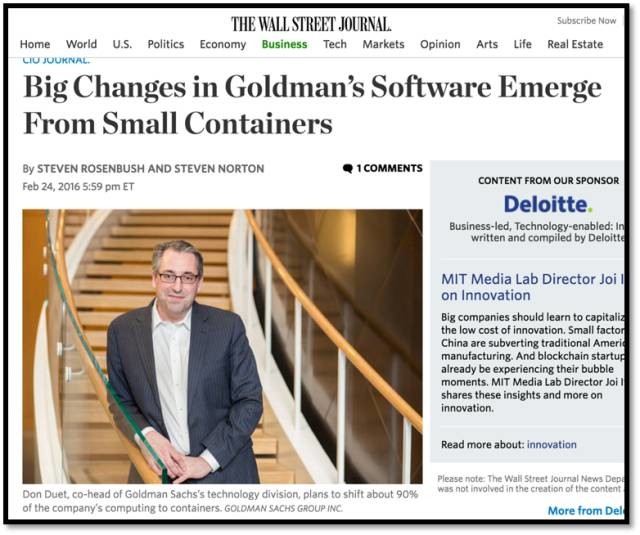Viewport: 640px width, 535px height.
Task: Open the U.S. section
Action: point(122,44)
